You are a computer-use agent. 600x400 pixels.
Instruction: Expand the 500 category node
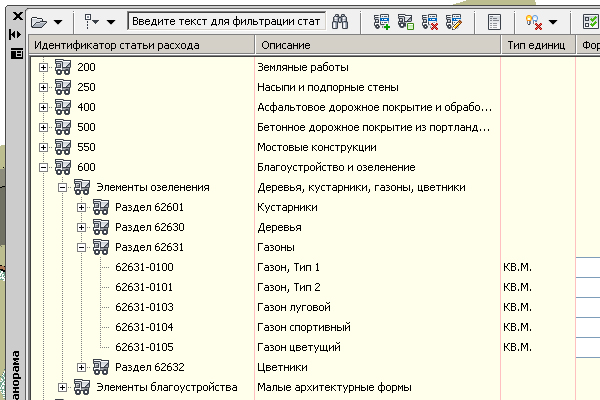(x=44, y=127)
